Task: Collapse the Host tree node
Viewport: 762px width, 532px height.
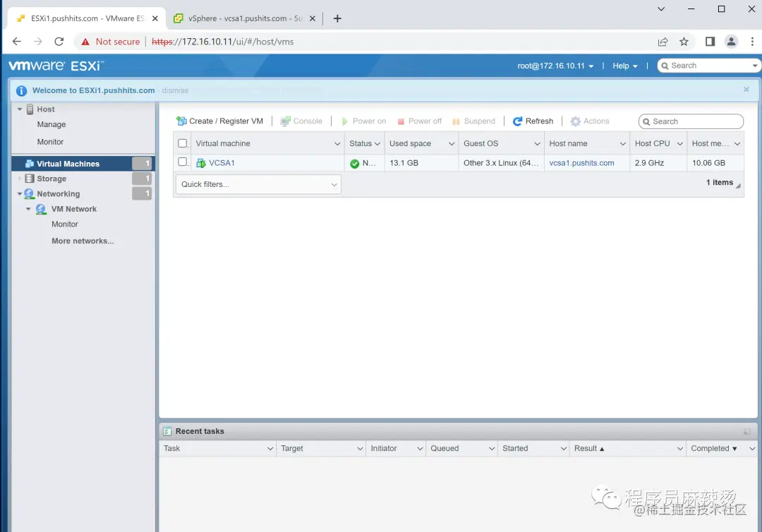Action: pyautogui.click(x=20, y=109)
